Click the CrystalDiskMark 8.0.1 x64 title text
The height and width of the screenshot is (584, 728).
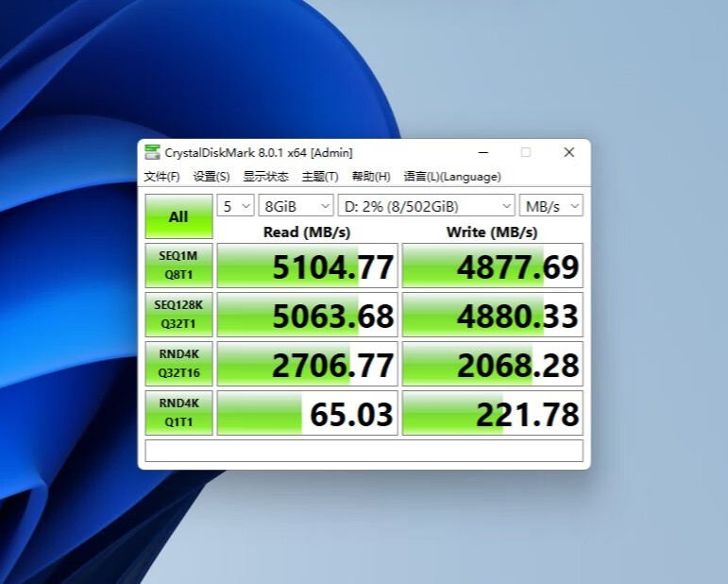tap(259, 152)
